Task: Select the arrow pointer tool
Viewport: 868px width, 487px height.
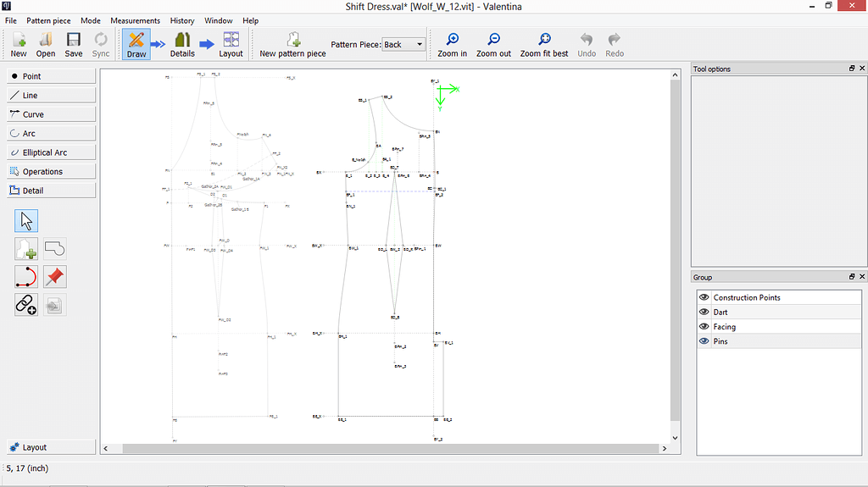Action: coord(26,221)
